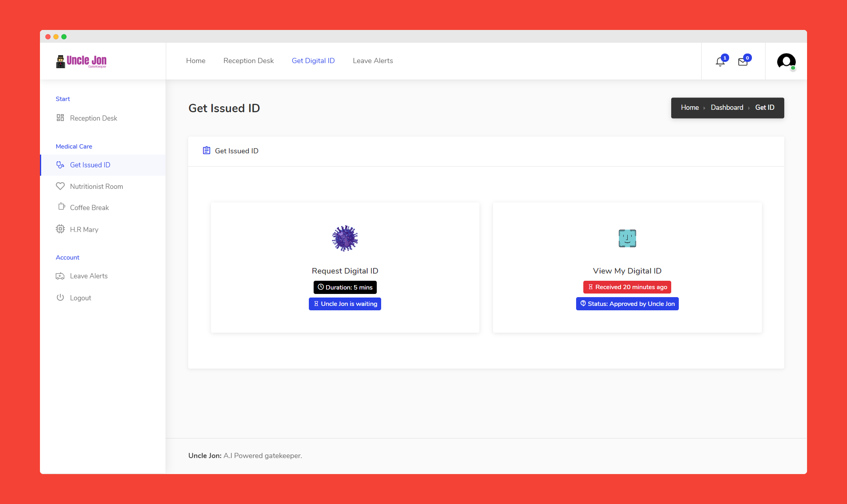Click the Dashboard breadcrumb link
This screenshot has height=504, width=847.
727,107
